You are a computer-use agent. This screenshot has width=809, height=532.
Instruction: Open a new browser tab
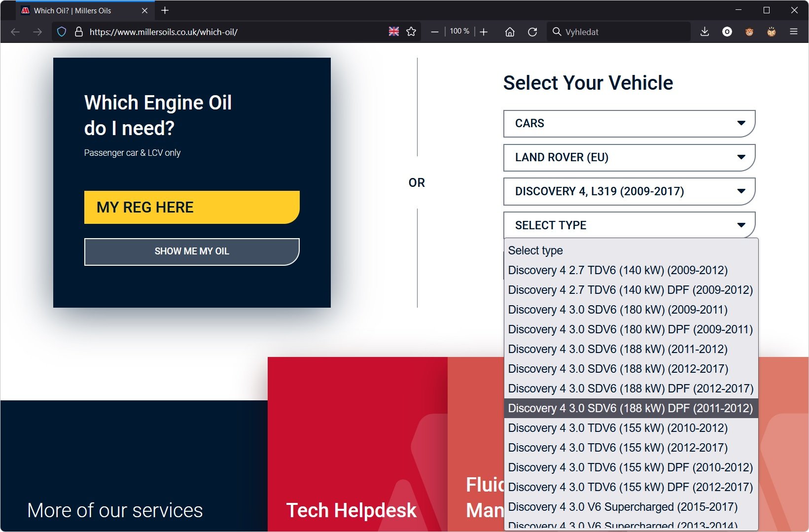[165, 10]
